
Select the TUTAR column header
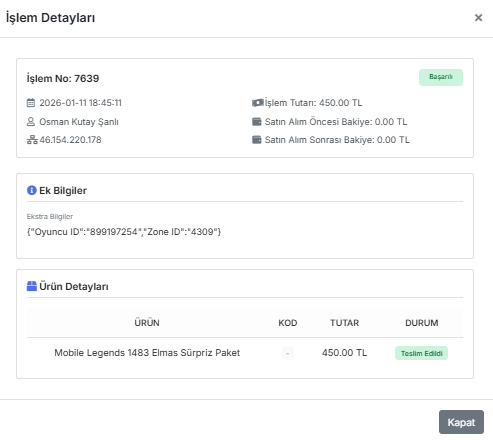click(345, 323)
